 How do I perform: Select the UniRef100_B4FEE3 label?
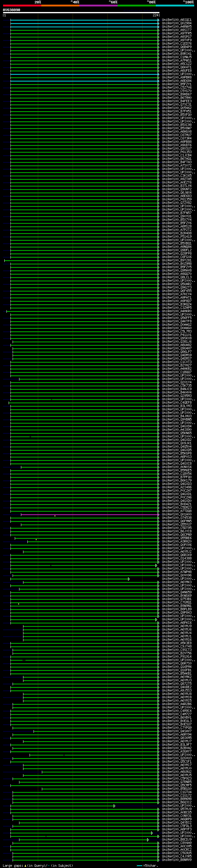click(x=176, y=101)
